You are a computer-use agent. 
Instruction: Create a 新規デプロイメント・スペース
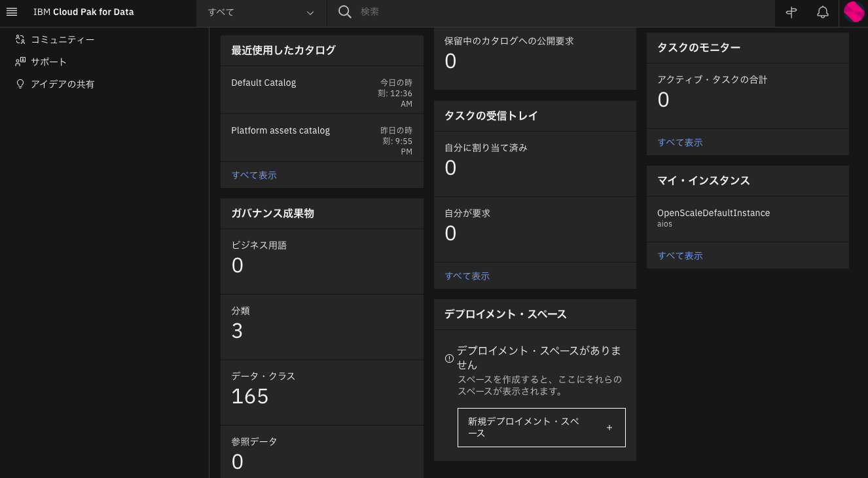pyautogui.click(x=541, y=428)
